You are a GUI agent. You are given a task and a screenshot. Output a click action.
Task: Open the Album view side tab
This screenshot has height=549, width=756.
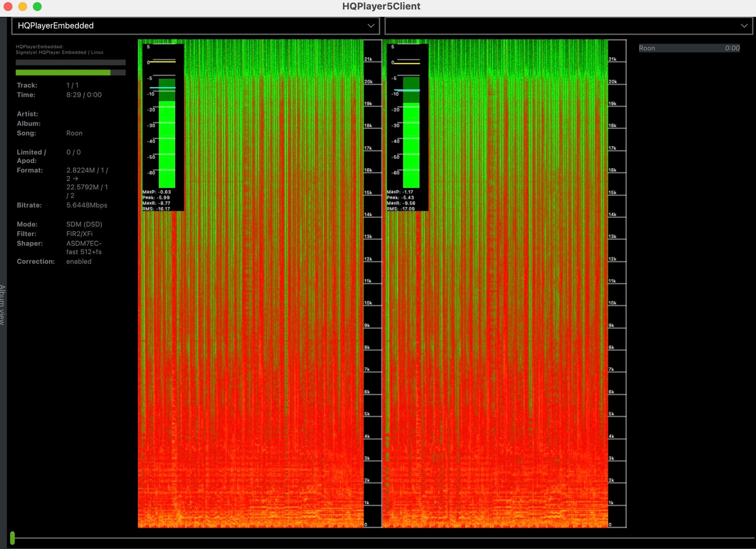tap(2, 304)
